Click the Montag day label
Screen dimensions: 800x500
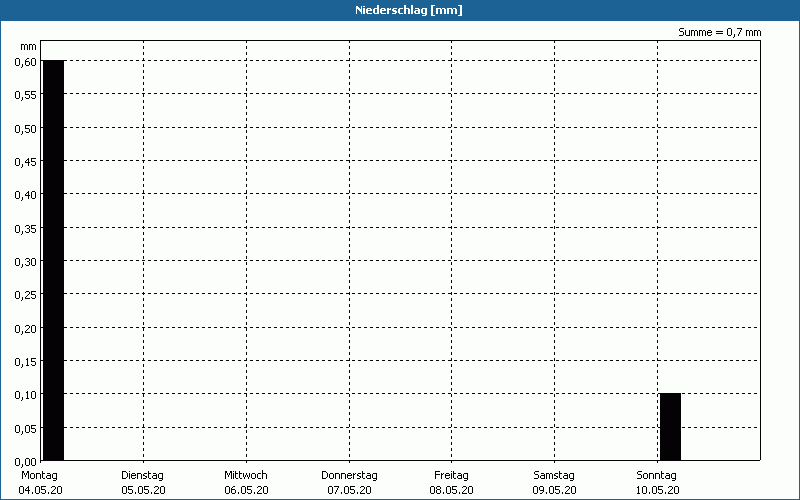click(39, 475)
